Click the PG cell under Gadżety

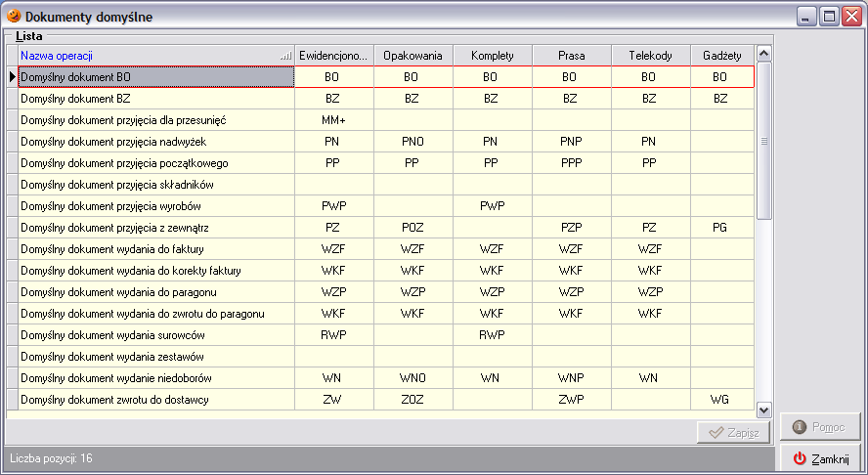722,228
